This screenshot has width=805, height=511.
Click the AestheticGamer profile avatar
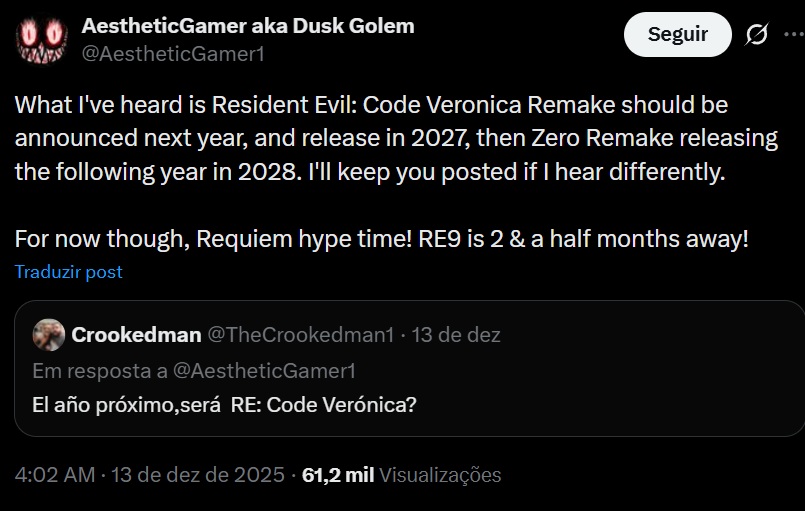(x=41, y=39)
